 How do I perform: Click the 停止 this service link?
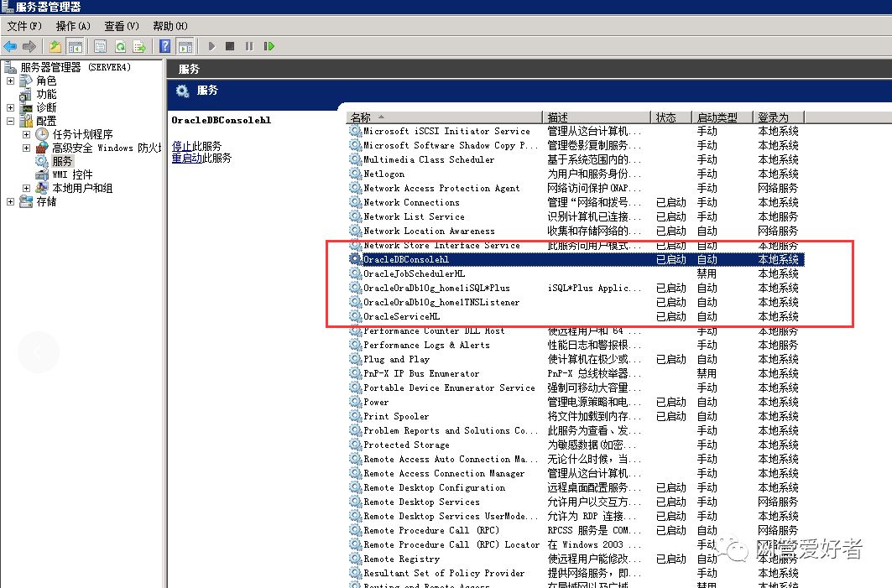(x=181, y=146)
